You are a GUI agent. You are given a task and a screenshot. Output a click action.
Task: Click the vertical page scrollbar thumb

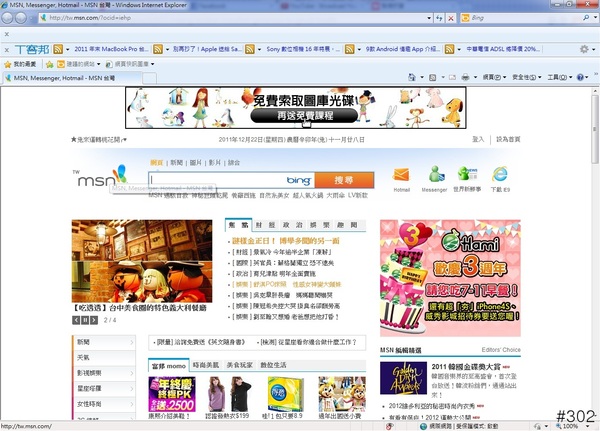595,128
